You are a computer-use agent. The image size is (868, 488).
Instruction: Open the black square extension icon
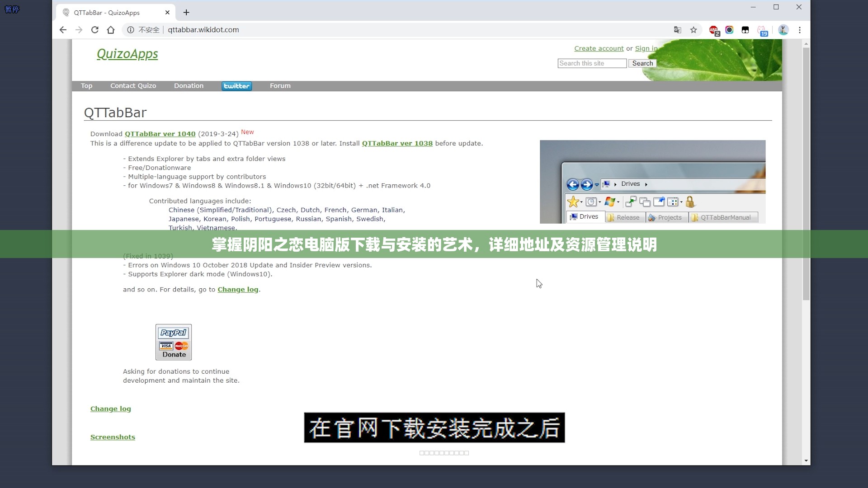tap(745, 30)
